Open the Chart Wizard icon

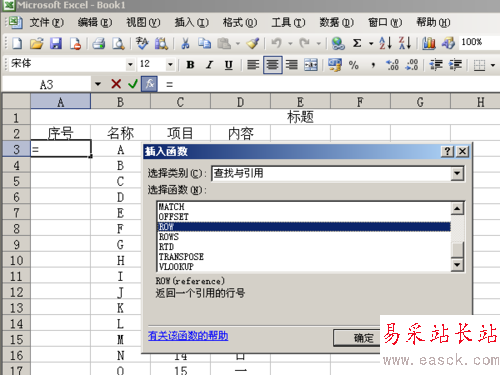click(x=429, y=43)
